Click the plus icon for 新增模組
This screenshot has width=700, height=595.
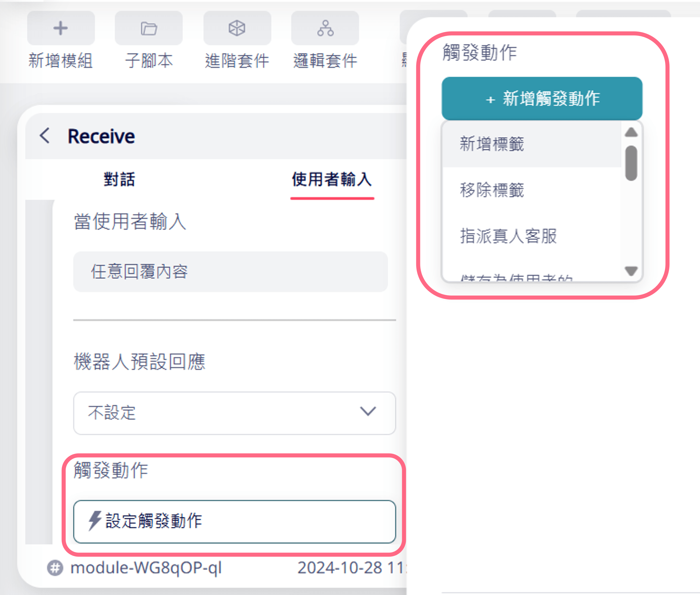pos(61,28)
